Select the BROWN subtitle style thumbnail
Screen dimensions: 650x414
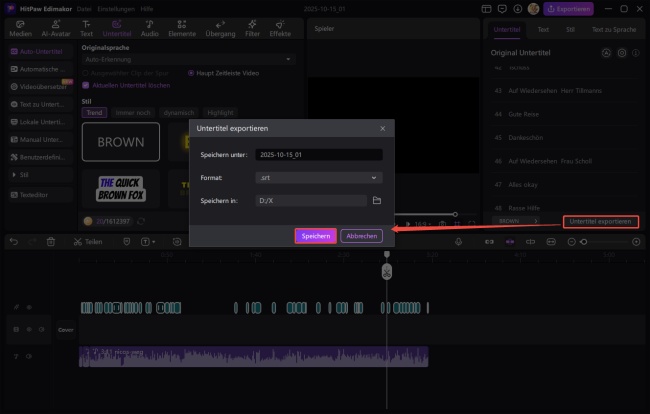pyautogui.click(x=120, y=142)
